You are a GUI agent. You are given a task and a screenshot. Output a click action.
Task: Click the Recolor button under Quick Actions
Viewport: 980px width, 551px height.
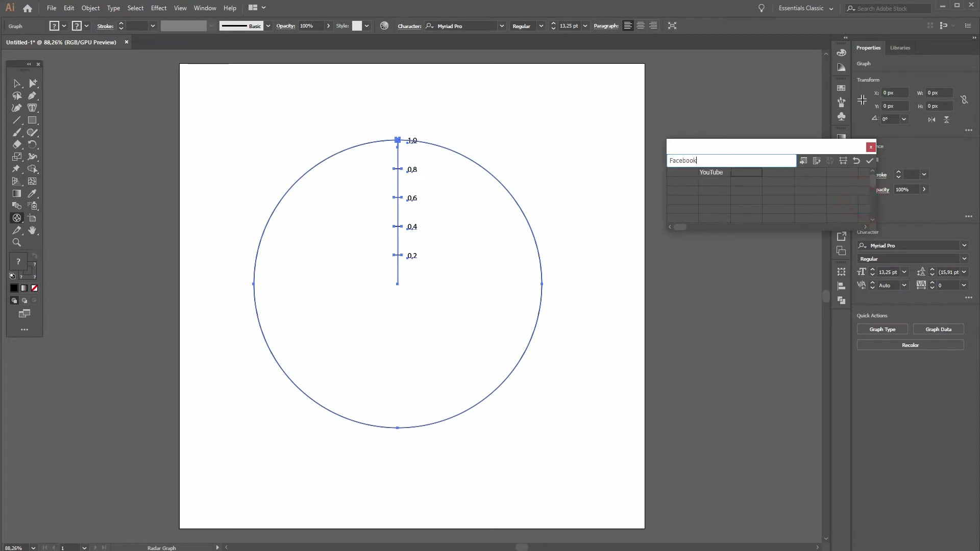910,345
